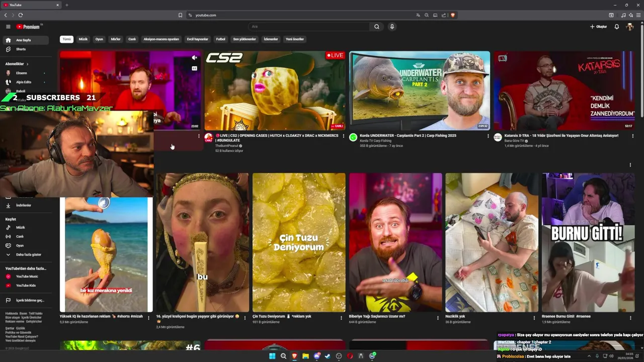Toggle captions on the previewing video
The width and height of the screenshot is (644, 362).
[194, 68]
